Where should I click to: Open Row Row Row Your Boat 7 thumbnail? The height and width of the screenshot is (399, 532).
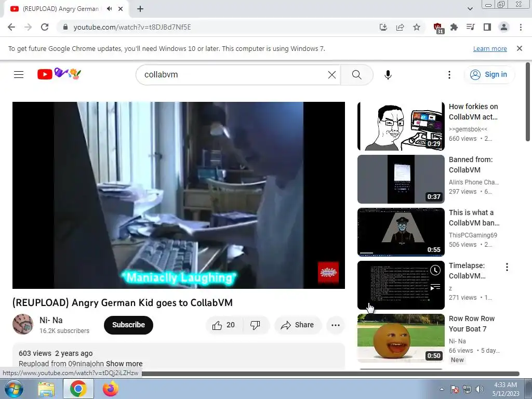point(401,338)
